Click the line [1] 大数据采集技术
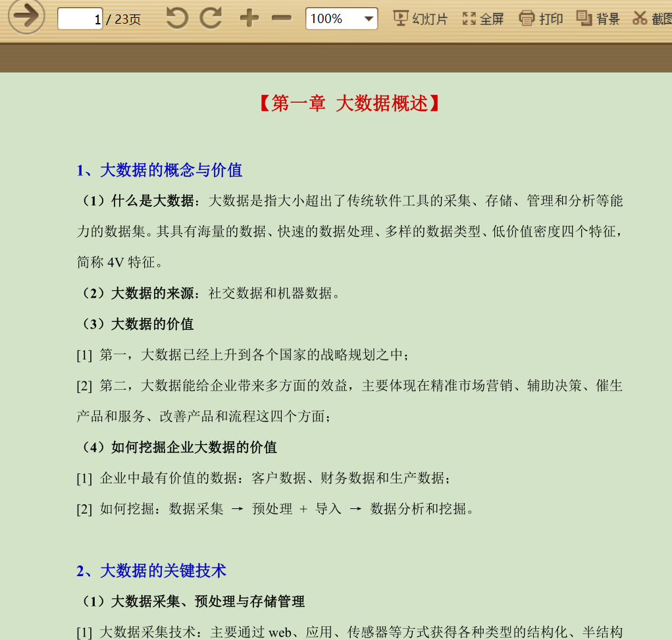This screenshot has height=640, width=672. click(349, 632)
